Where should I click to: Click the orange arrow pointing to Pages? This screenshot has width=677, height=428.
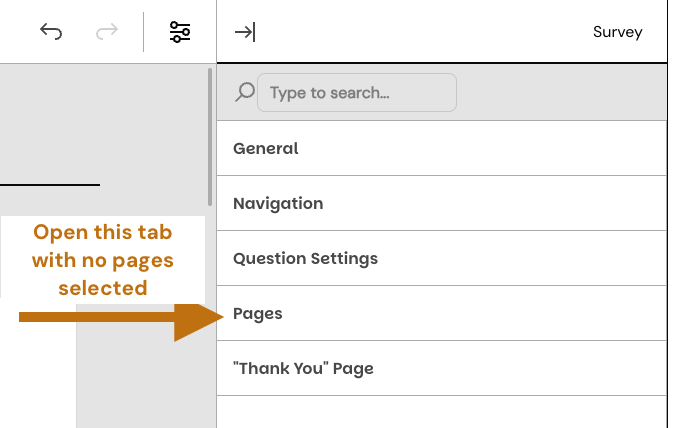(x=118, y=317)
